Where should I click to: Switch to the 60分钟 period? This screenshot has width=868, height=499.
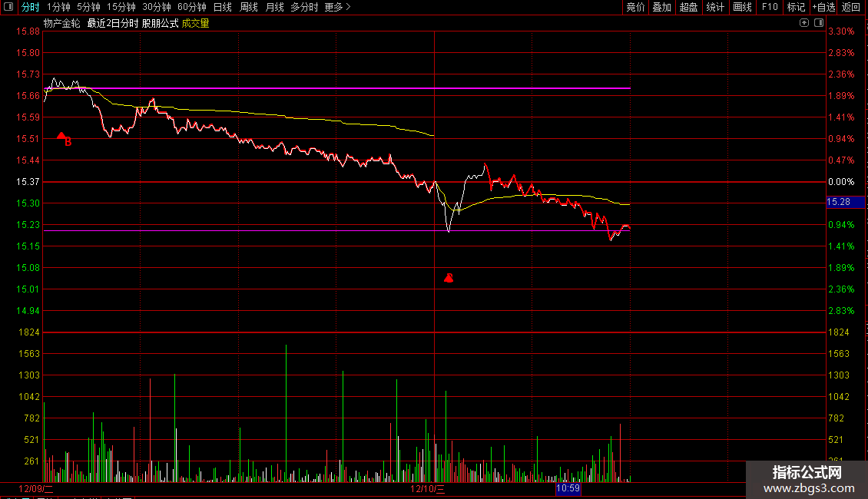[x=192, y=7]
